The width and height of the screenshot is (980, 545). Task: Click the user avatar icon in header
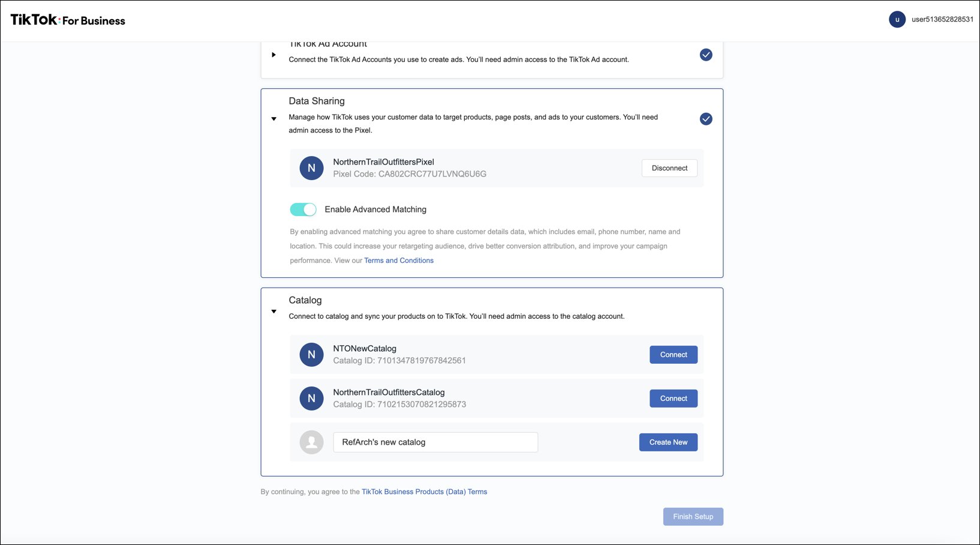[x=897, y=19]
